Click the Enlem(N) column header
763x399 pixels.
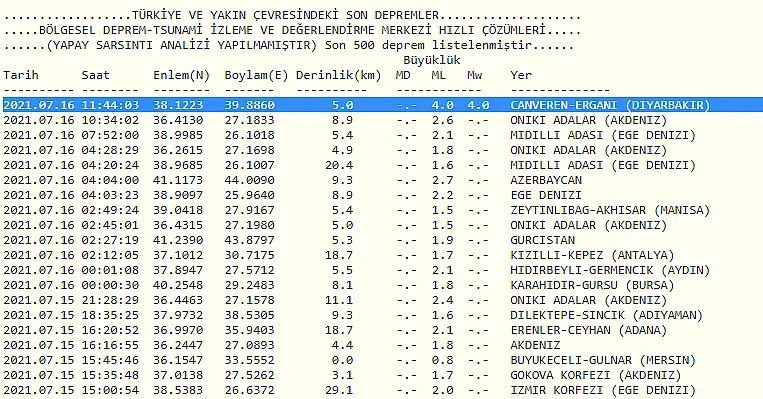point(181,75)
